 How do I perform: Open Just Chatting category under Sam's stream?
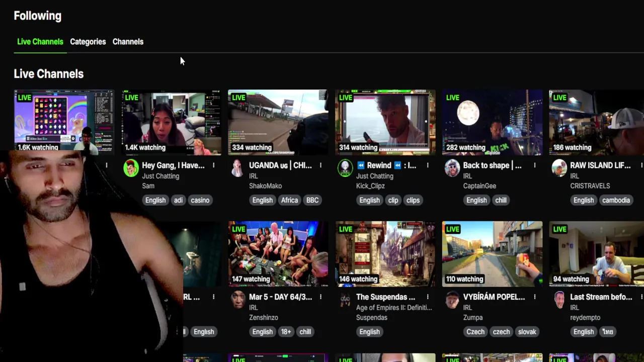160,176
